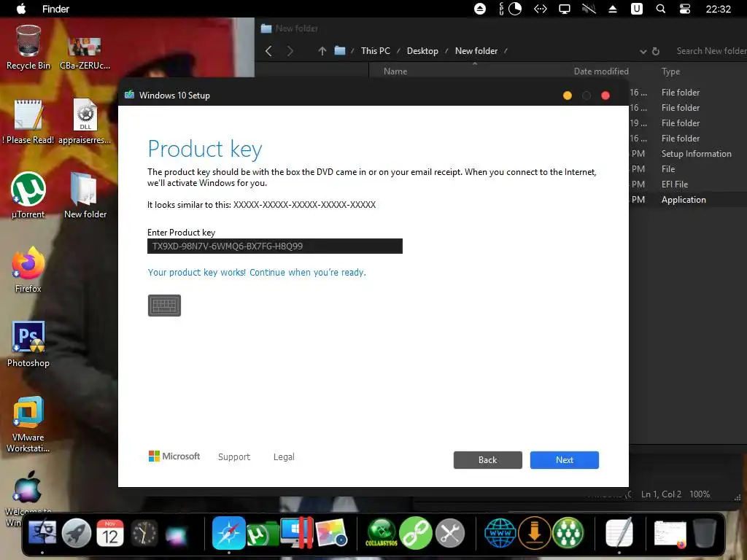Click the orange download arrow icon in dock
This screenshot has height=560, width=747.
click(534, 533)
